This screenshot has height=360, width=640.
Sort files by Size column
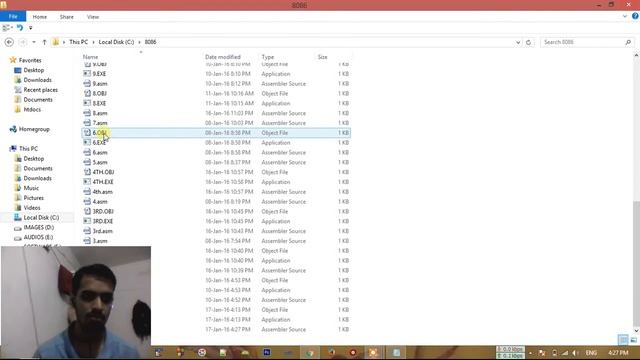coord(322,57)
